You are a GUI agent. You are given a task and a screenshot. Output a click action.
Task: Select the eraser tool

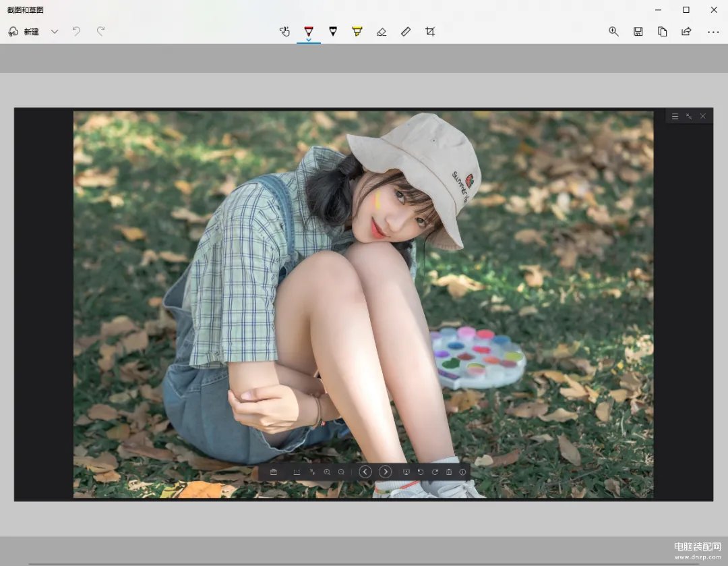pos(382,32)
